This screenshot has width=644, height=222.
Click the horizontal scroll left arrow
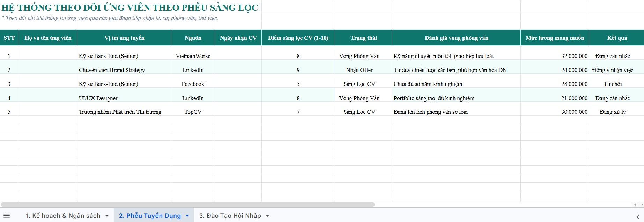635,205
